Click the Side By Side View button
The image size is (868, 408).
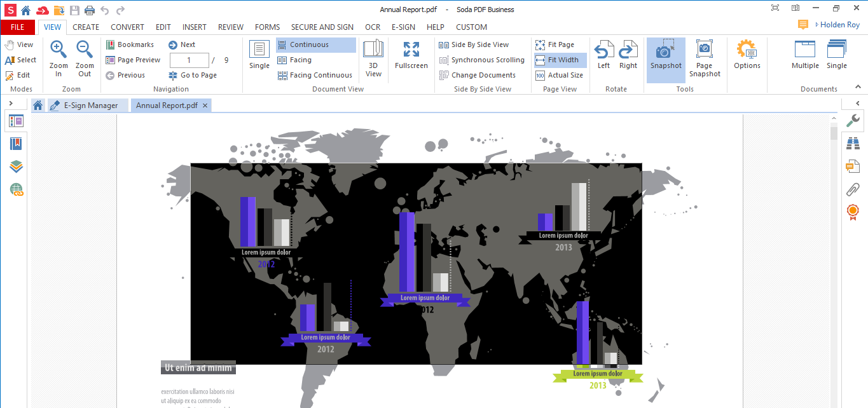click(479, 45)
